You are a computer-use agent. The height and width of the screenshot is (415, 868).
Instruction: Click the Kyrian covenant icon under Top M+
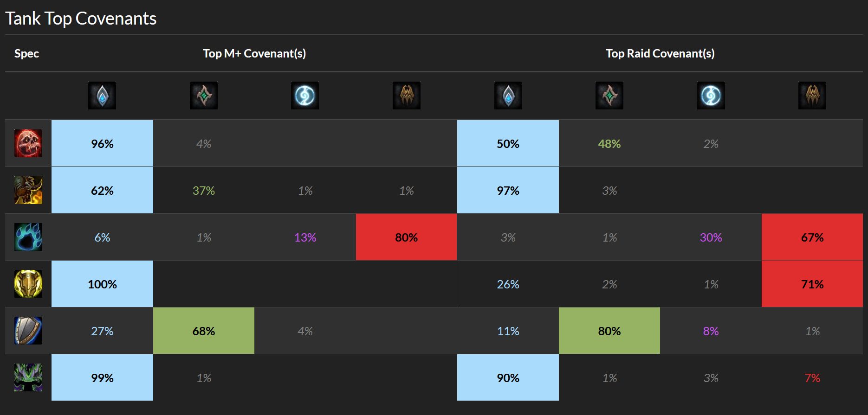click(x=102, y=96)
